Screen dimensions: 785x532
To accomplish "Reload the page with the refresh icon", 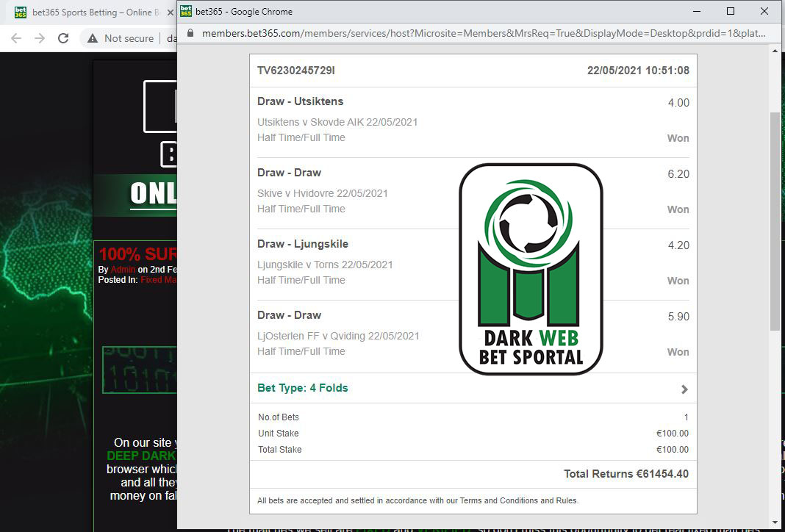I will coord(63,38).
